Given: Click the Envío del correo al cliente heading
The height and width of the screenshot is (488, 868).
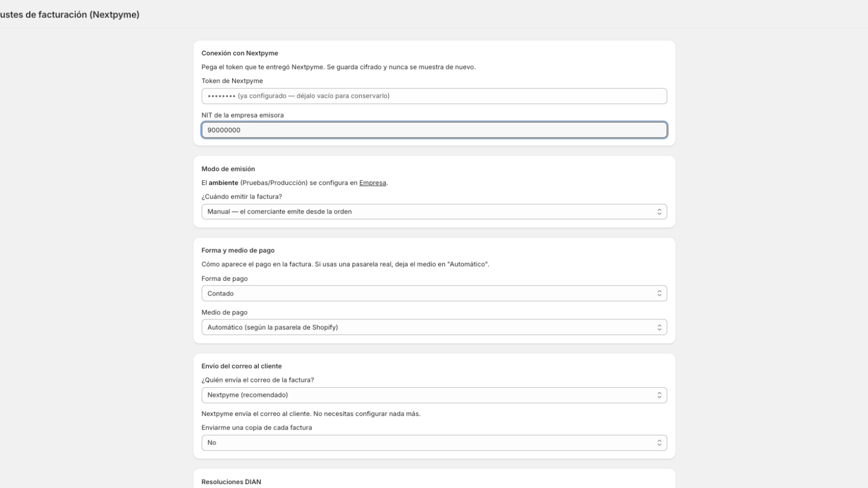Looking at the screenshot, I should coord(241,366).
